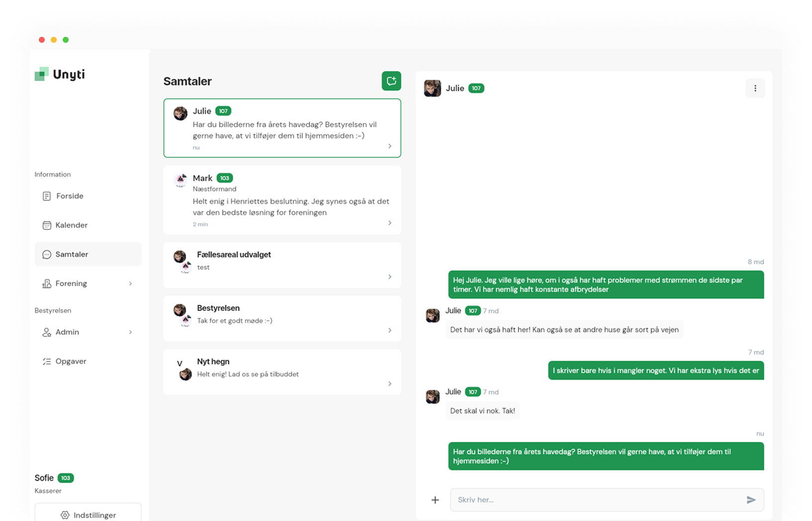Open Forside from the sidebar
The image size is (812, 521).
70,196
